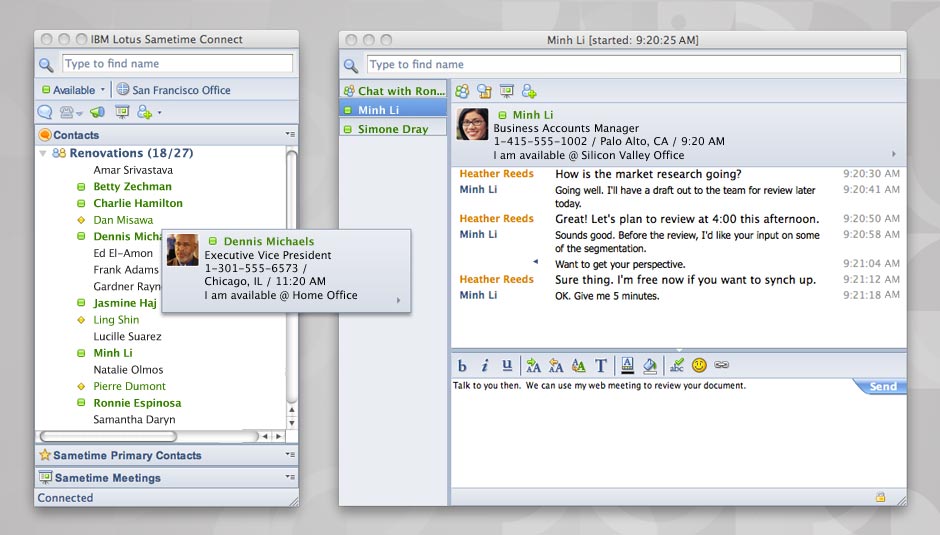Viewport: 940px width, 535px height.
Task: Toggle underline formatting in message editor
Action: point(507,365)
